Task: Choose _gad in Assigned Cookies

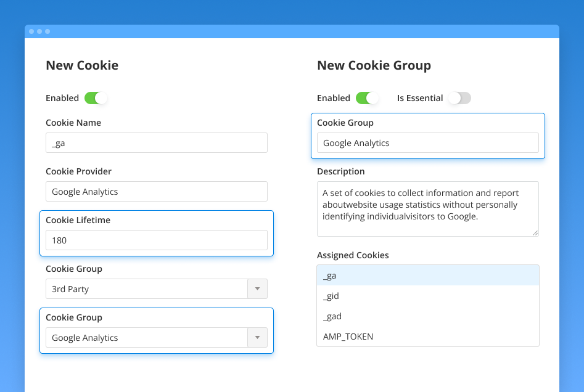Action: click(x=427, y=316)
